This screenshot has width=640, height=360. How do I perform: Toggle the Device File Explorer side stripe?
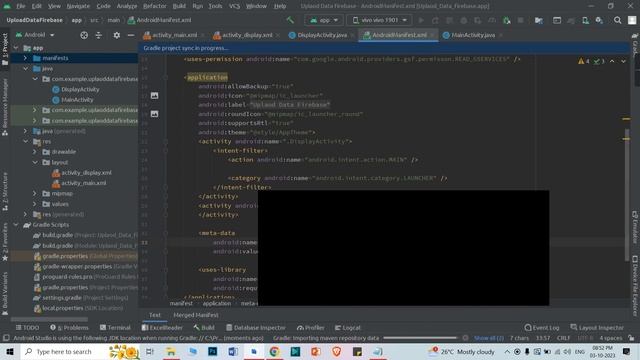tap(635, 285)
